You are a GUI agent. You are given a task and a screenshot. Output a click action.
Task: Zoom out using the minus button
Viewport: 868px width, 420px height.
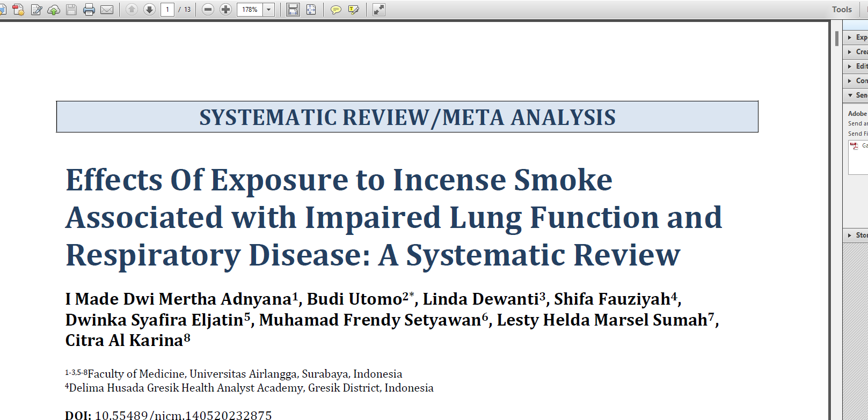(208, 10)
